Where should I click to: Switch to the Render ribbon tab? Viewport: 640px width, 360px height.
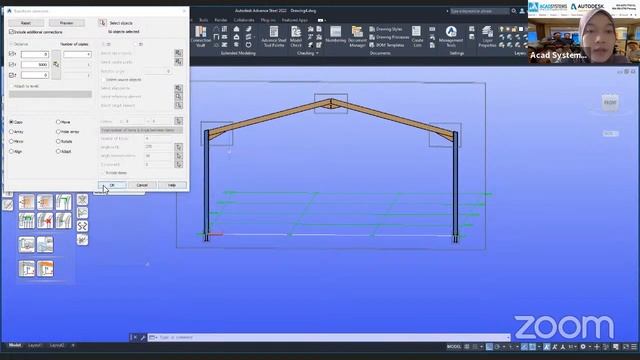coord(221,20)
